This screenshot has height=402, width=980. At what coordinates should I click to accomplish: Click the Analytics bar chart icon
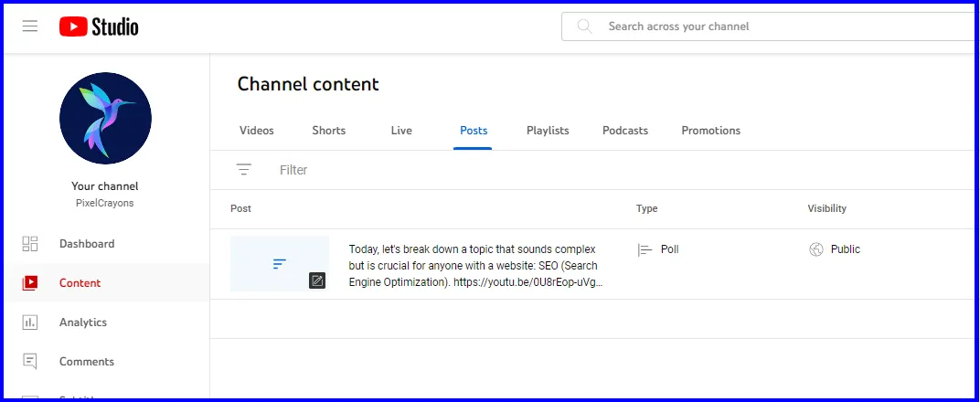[x=30, y=323]
